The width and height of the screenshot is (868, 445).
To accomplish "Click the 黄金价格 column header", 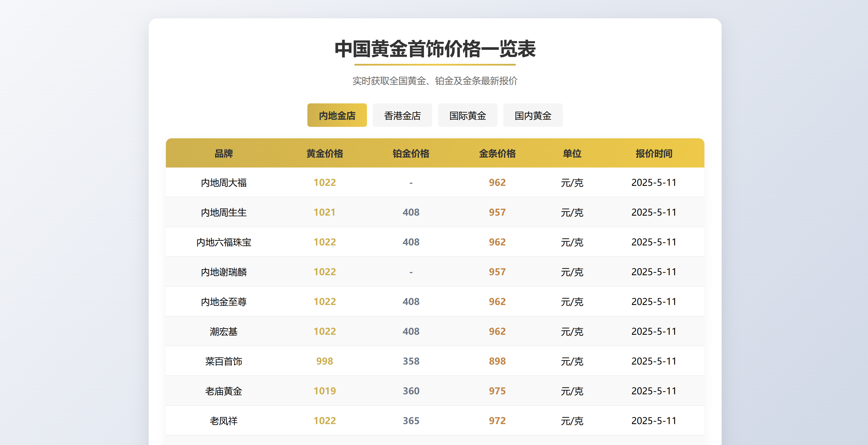I will [325, 153].
